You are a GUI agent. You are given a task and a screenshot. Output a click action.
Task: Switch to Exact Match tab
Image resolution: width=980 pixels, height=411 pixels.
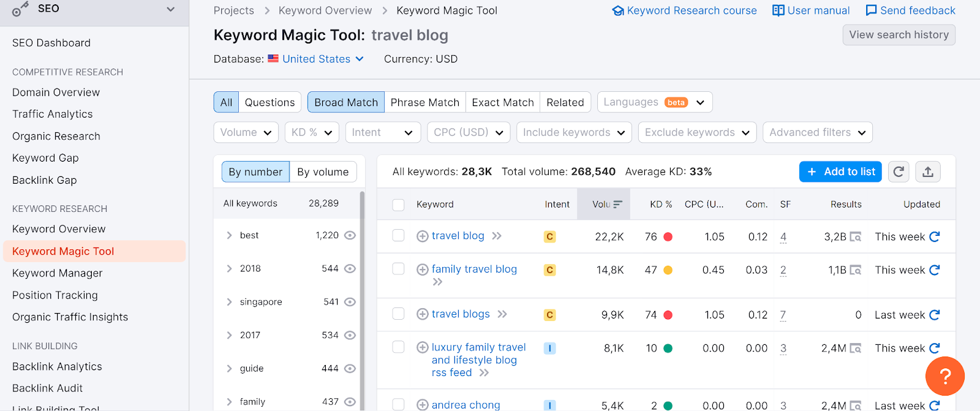coord(503,102)
